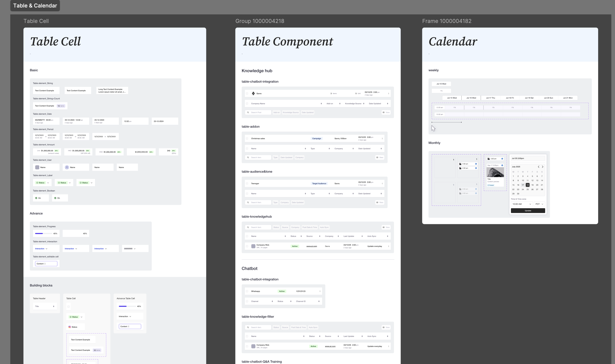This screenshot has width=615, height=364.
Task: Click sort arrows on Knowledge Source header
Action: pos(364,103)
